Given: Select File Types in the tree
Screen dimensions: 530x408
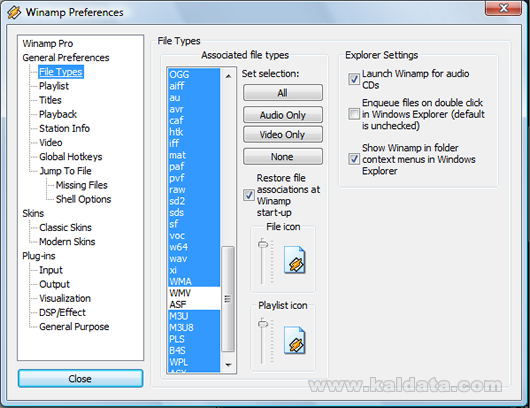Looking at the screenshot, I should tap(61, 72).
